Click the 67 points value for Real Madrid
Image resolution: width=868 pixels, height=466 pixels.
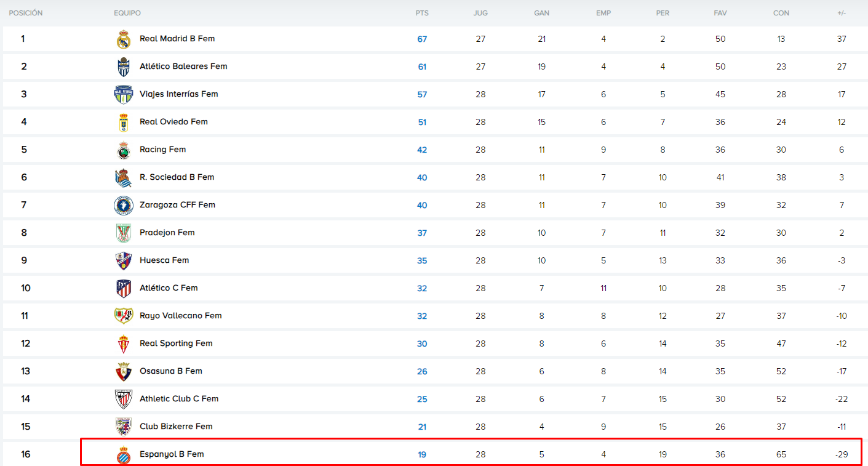pos(422,39)
